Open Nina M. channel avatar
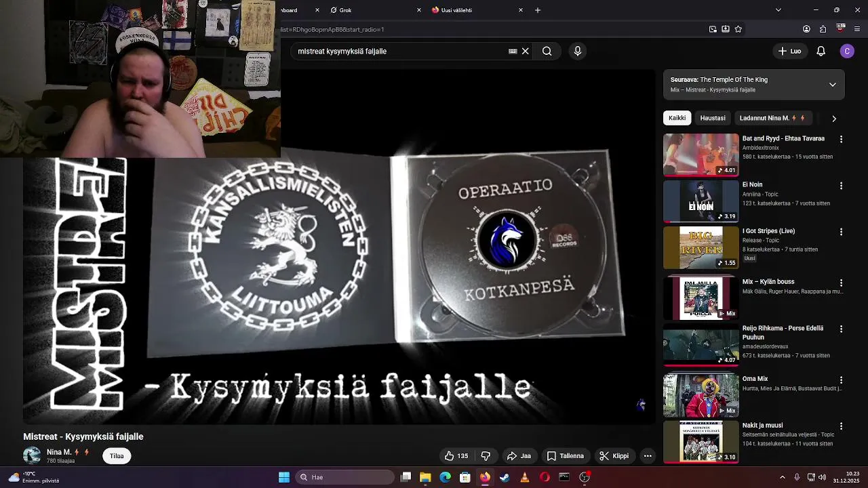868x488 pixels. coord(32,455)
